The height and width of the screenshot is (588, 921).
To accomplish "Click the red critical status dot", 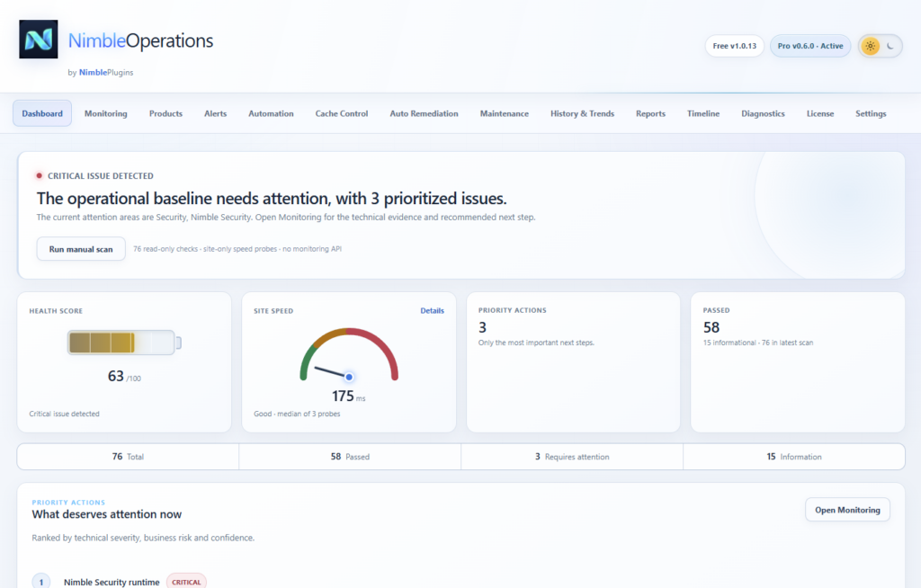I will click(x=40, y=175).
